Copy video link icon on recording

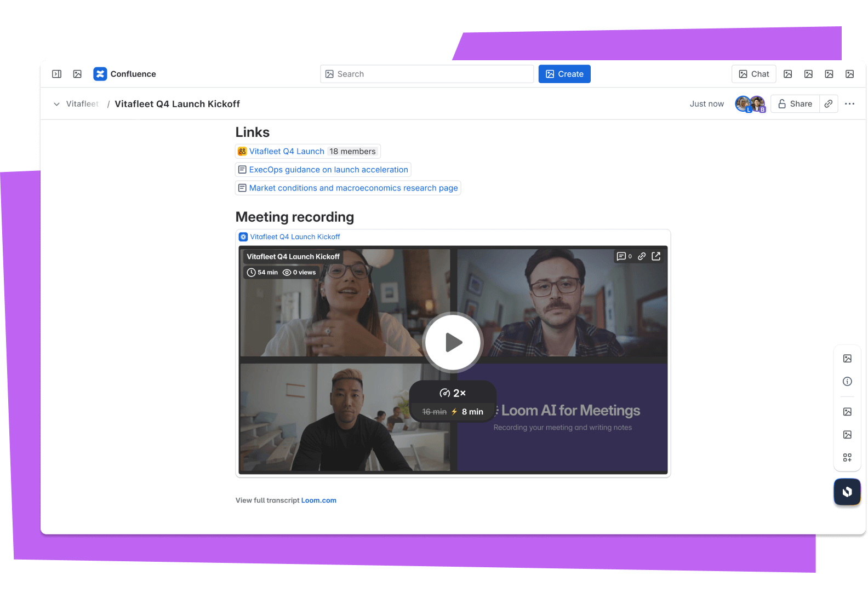642,256
